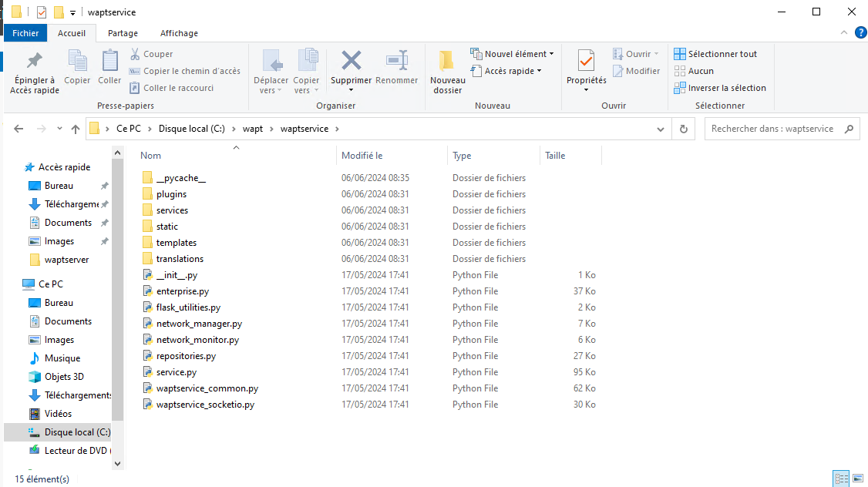Collapse the ribbon with the chevron
The image size is (868, 487).
(843, 32)
